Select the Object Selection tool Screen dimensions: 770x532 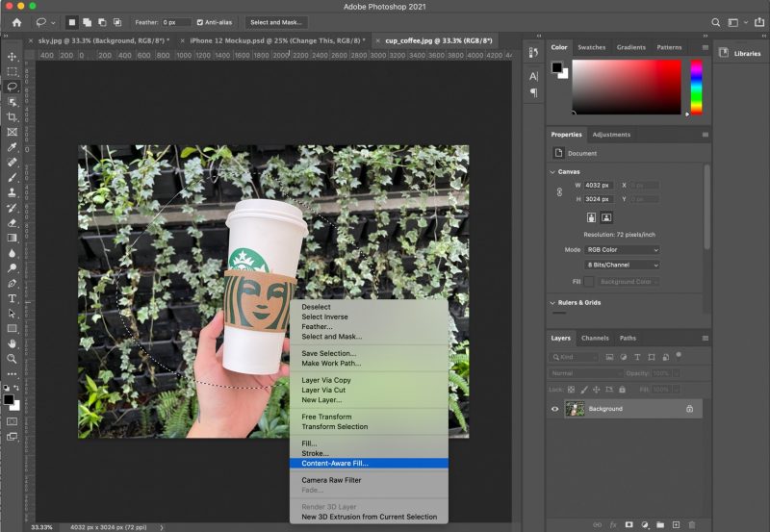coord(12,102)
